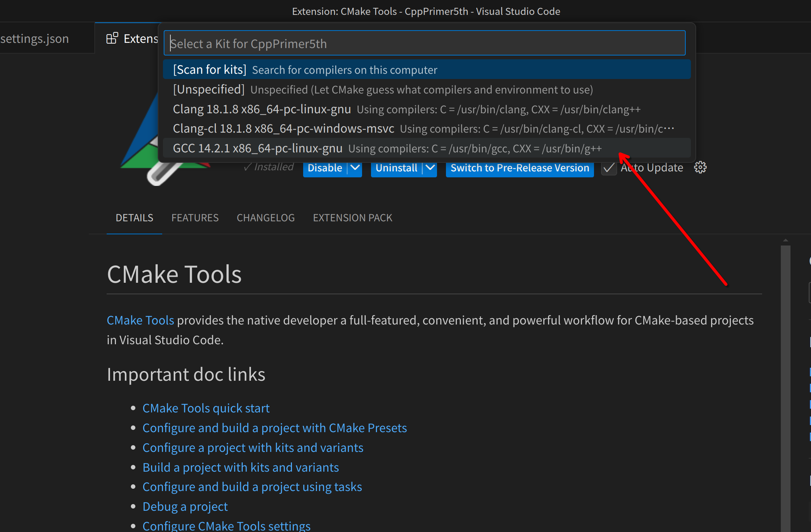
Task: Toggle the Auto Update checkbox
Action: [x=609, y=168]
